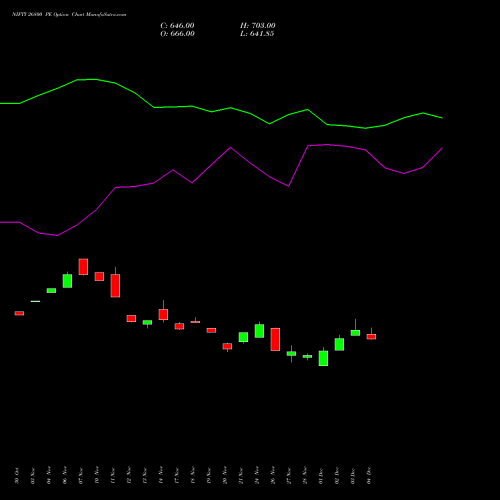
Task: Click the open value O: 666.00
Action: (177, 34)
